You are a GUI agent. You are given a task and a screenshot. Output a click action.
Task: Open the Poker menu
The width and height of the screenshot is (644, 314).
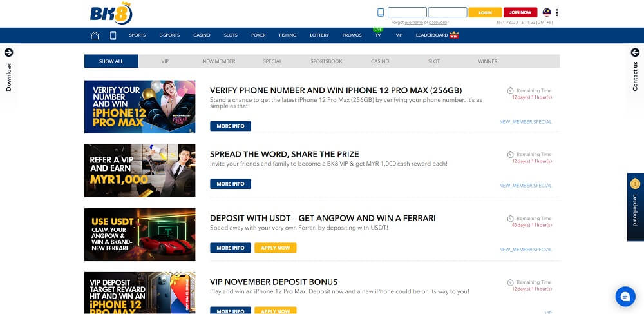tap(258, 35)
